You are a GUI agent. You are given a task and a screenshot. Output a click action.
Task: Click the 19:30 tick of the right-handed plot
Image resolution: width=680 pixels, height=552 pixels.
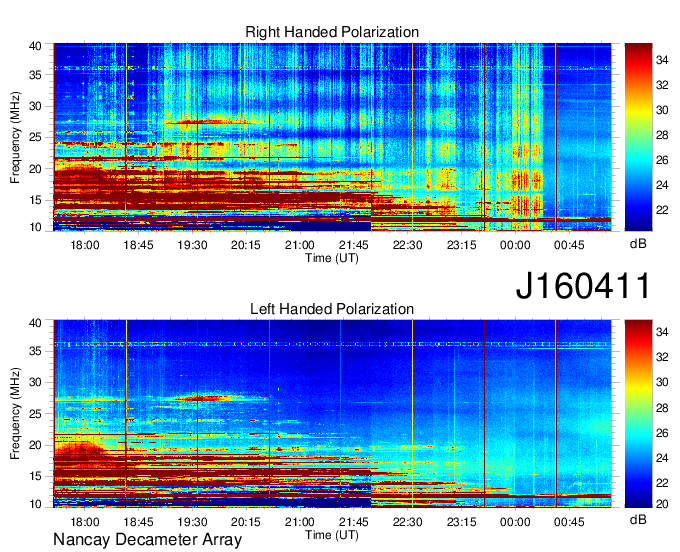pyautogui.click(x=192, y=245)
